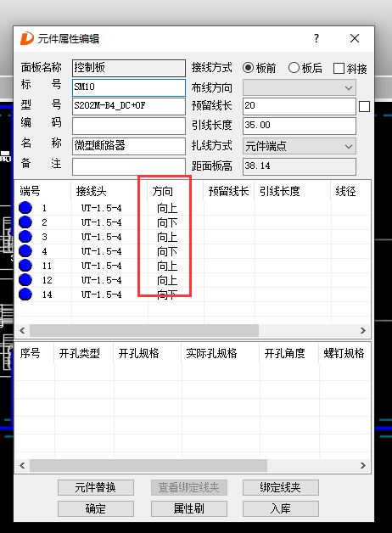
Task: Select the blue circle for terminal 12
Action: pos(25,280)
